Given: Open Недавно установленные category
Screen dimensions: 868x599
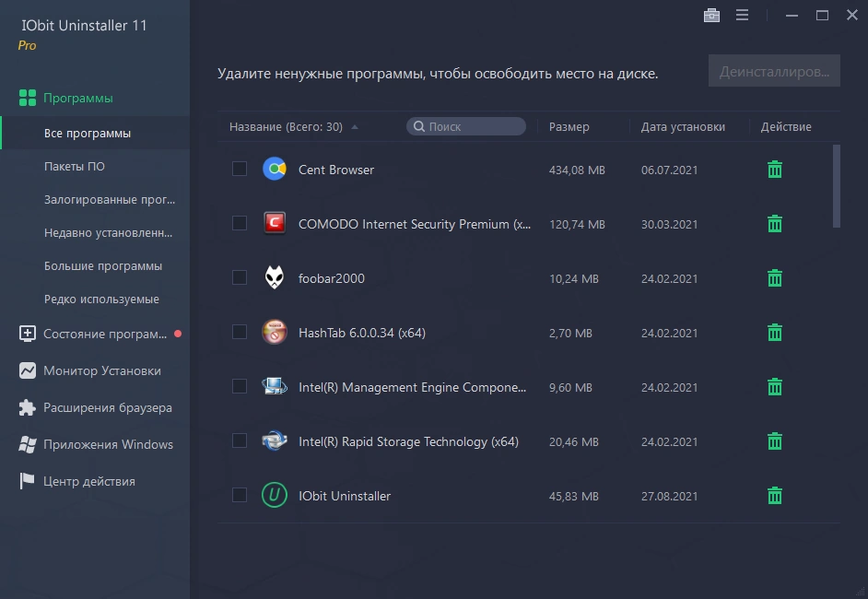Looking at the screenshot, I should 108,233.
